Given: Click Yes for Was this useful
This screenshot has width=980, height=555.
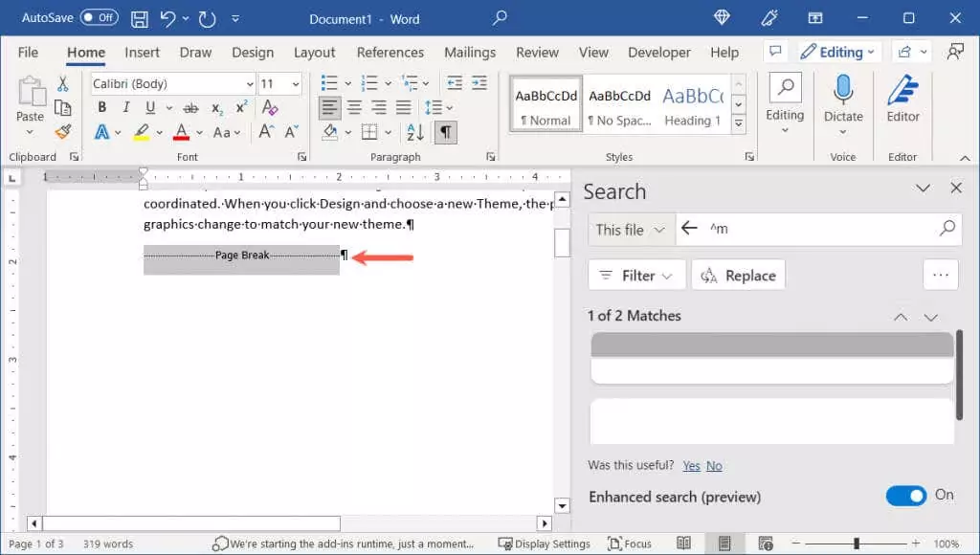Looking at the screenshot, I should (691, 466).
